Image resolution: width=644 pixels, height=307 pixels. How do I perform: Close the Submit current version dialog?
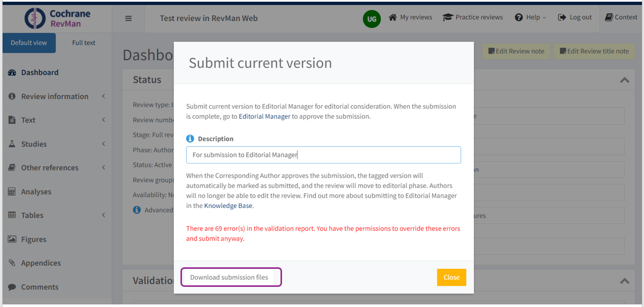[451, 277]
